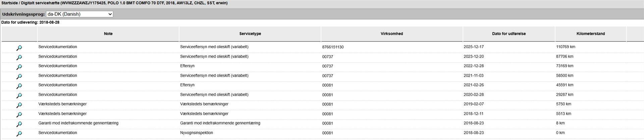The height and width of the screenshot is (140, 644).
Task: View workshop remarks from 2019-02-07
Action: click(x=19, y=105)
